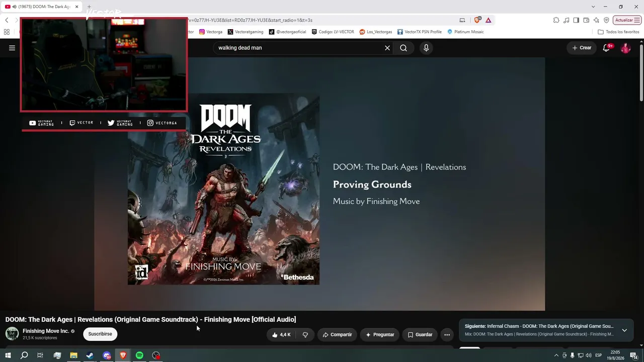Open the YouTube account avatar menu
644x362 pixels.
(625, 48)
